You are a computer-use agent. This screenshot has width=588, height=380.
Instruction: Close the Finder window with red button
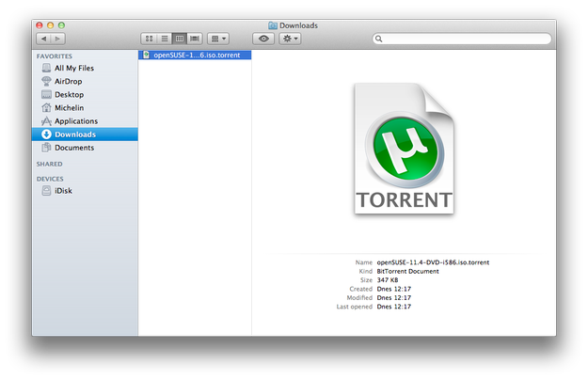tap(40, 25)
